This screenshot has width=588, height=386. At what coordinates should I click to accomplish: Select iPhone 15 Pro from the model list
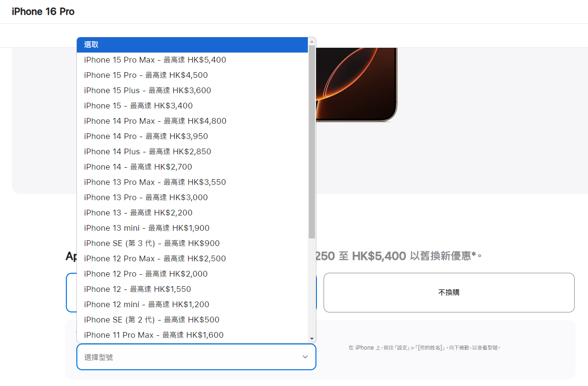coord(146,75)
